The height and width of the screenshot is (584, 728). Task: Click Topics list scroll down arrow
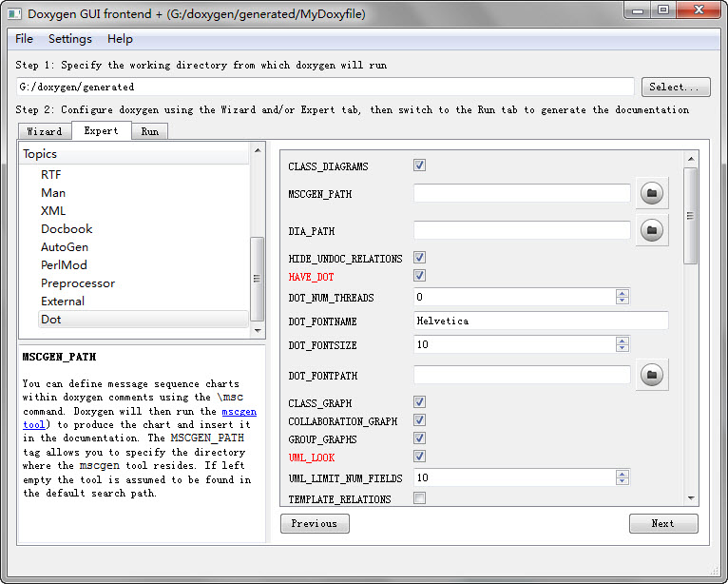tap(258, 331)
